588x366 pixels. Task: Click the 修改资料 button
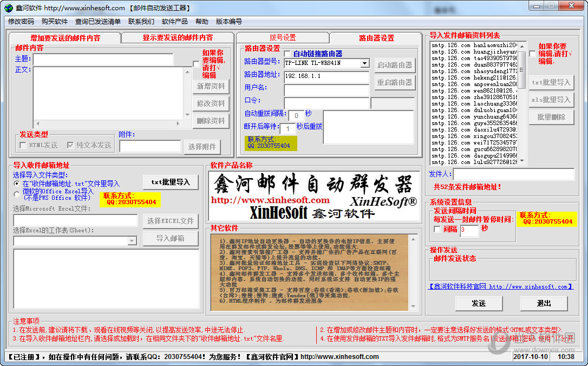click(211, 103)
